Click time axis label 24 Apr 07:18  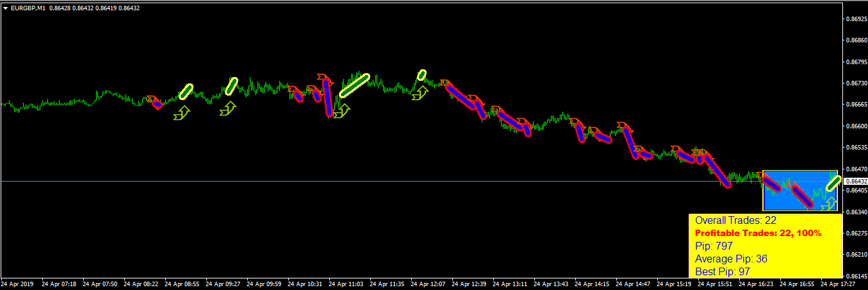(59, 284)
